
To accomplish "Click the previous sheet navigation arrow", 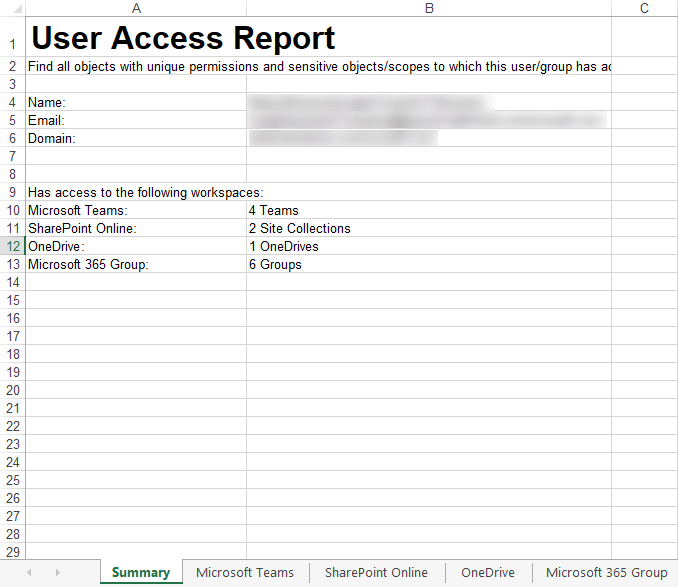I will pyautogui.click(x=29, y=572).
